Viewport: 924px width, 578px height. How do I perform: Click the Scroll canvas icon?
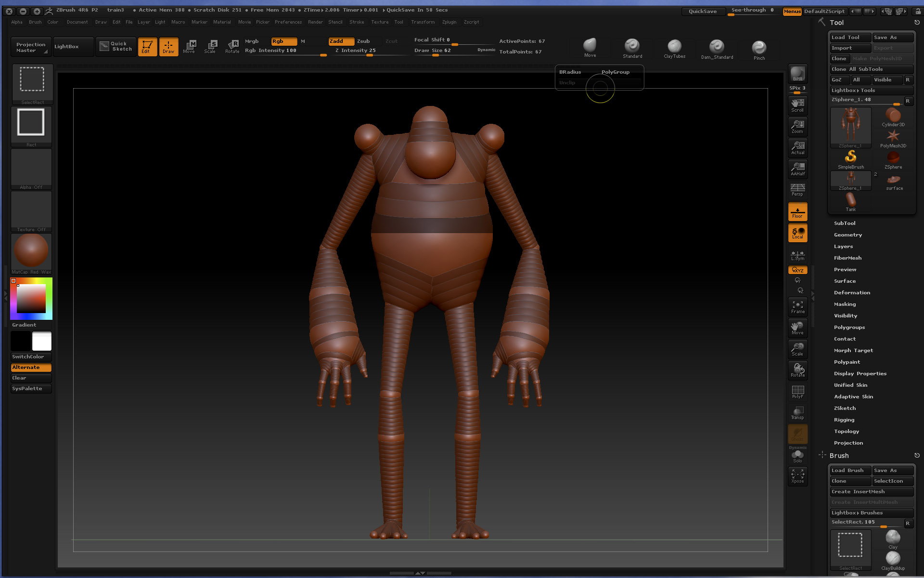pyautogui.click(x=797, y=105)
